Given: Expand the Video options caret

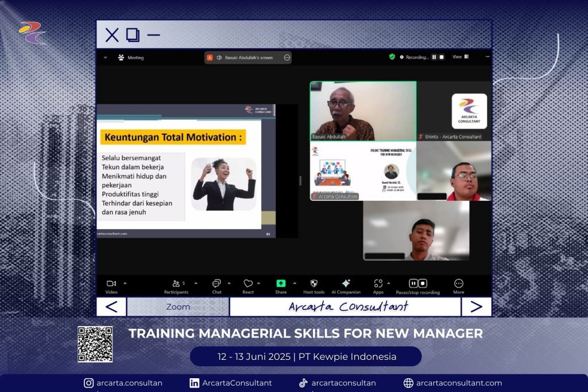Looking at the screenshot, I should point(125,284).
